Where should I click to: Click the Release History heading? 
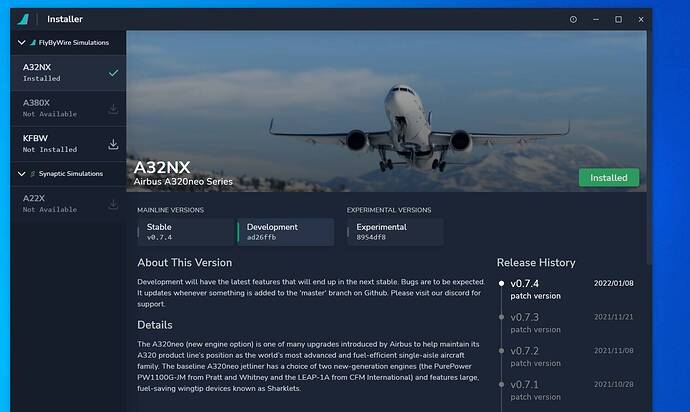point(536,263)
